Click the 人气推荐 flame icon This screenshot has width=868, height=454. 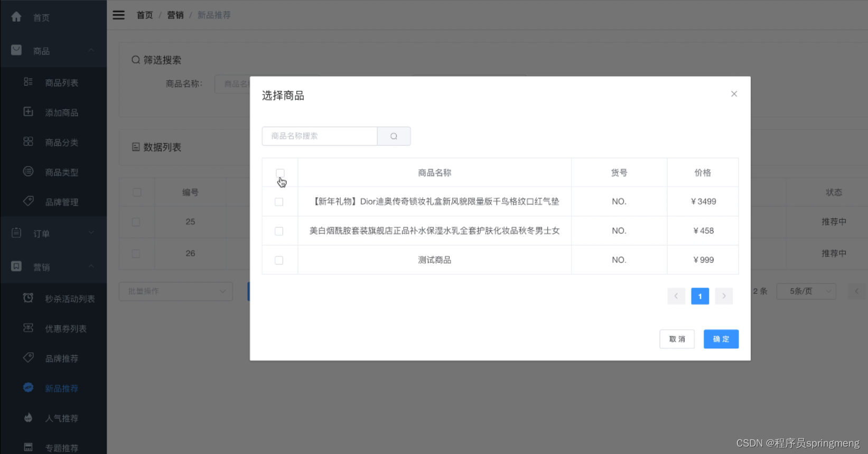point(29,418)
